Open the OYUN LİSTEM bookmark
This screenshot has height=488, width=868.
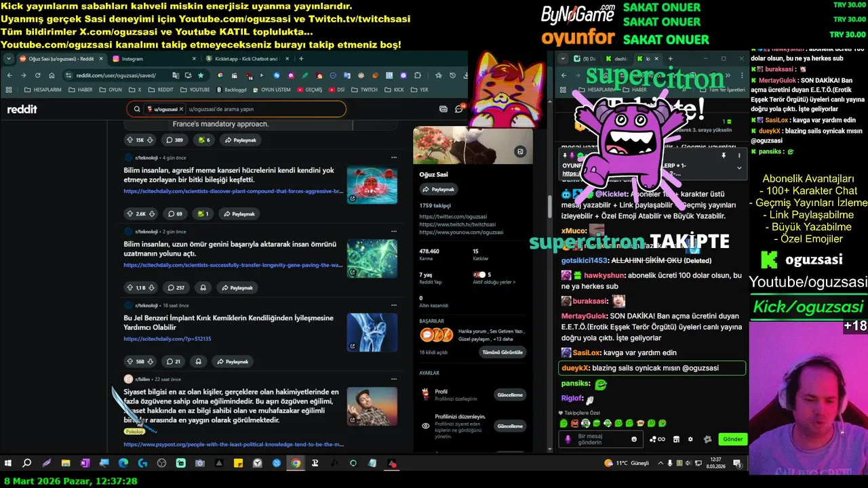point(271,89)
